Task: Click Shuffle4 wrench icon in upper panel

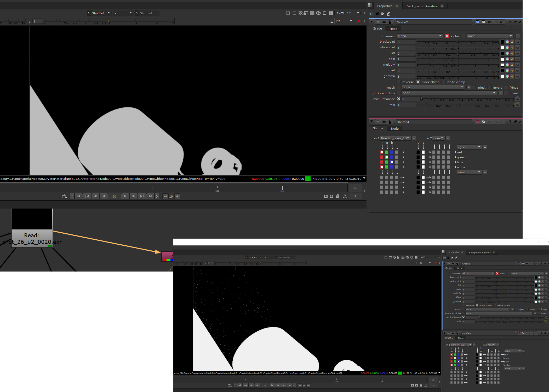Action: point(390,122)
